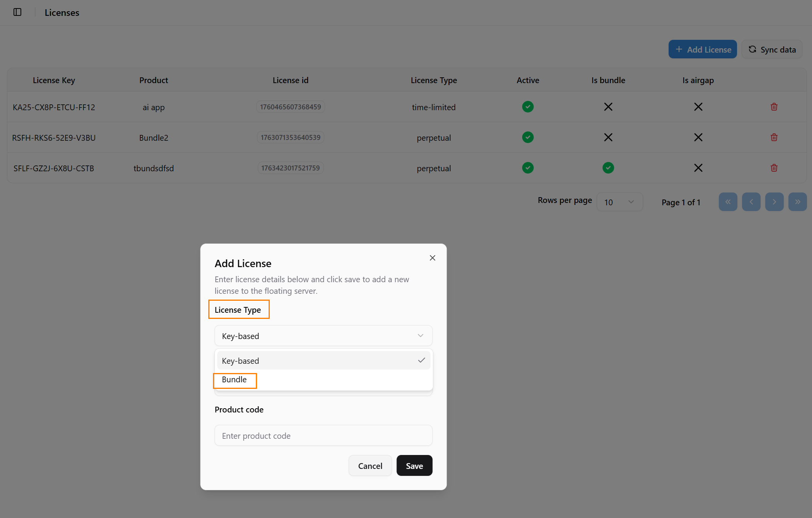The width and height of the screenshot is (812, 518).
Task: Click Is bundle checkmark for tbundsdfsd
Action: pyautogui.click(x=608, y=168)
